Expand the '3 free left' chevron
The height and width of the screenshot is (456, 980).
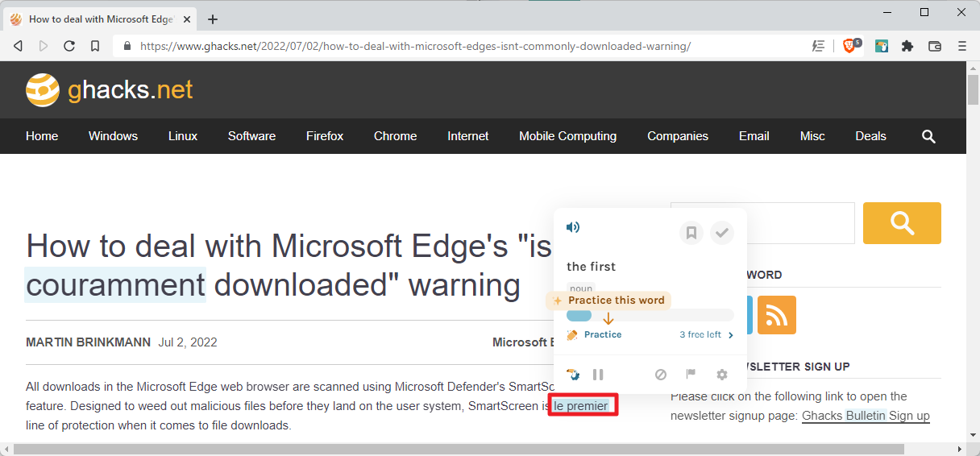pos(731,335)
